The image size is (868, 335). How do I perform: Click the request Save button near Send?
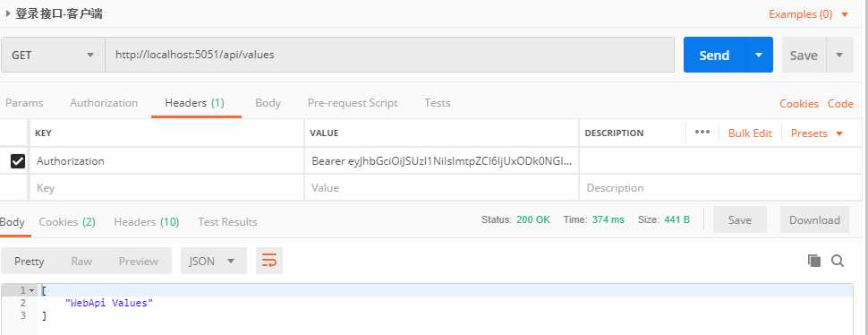click(804, 55)
